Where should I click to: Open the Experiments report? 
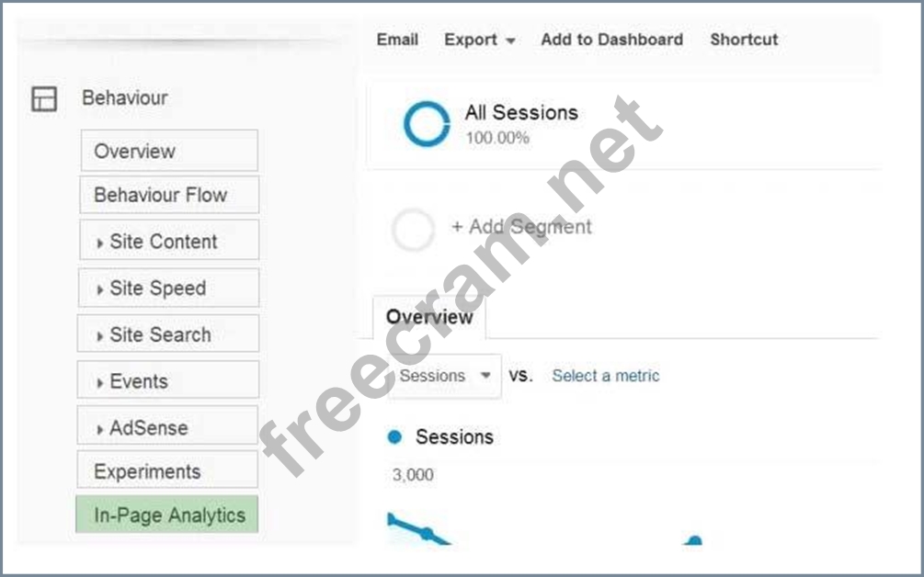[x=167, y=471]
